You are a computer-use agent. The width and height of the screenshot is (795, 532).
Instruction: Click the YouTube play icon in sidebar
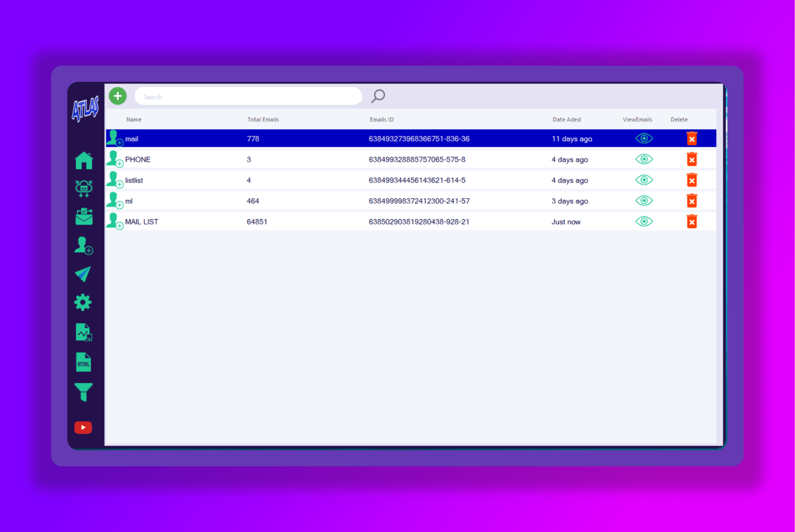tap(83, 427)
